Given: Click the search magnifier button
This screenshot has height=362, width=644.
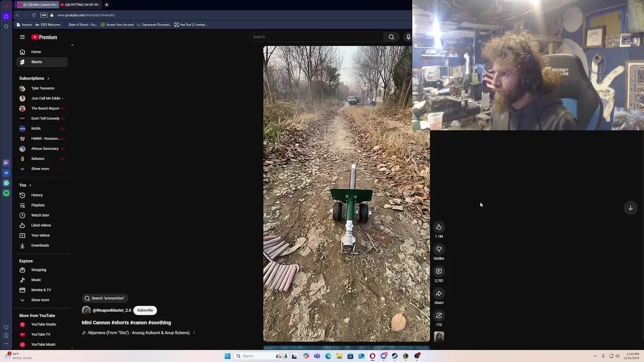Looking at the screenshot, I should tap(391, 37).
